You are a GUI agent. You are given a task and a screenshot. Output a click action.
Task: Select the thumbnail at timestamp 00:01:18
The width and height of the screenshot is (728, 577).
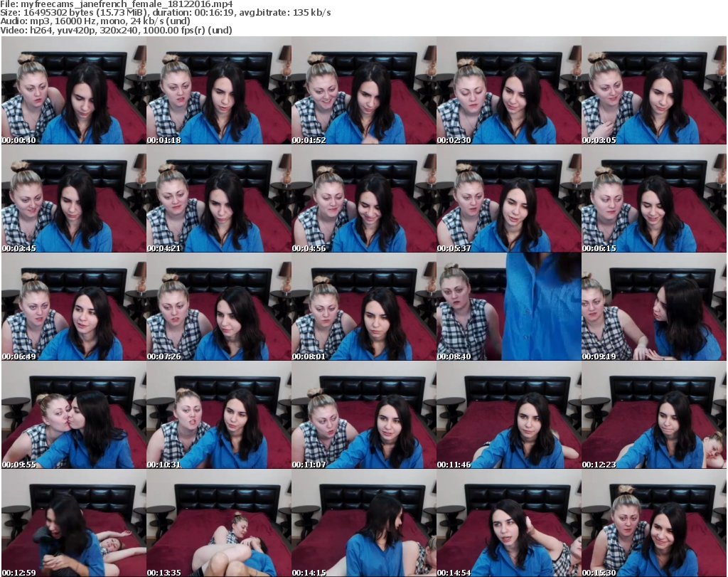[x=219, y=90]
